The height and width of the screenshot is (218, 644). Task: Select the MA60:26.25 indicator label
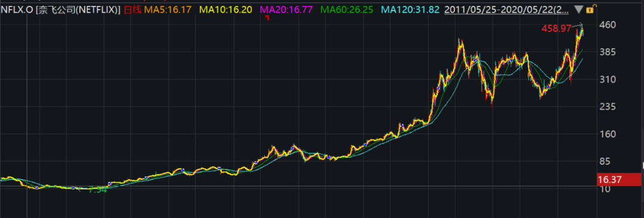pyautogui.click(x=347, y=10)
